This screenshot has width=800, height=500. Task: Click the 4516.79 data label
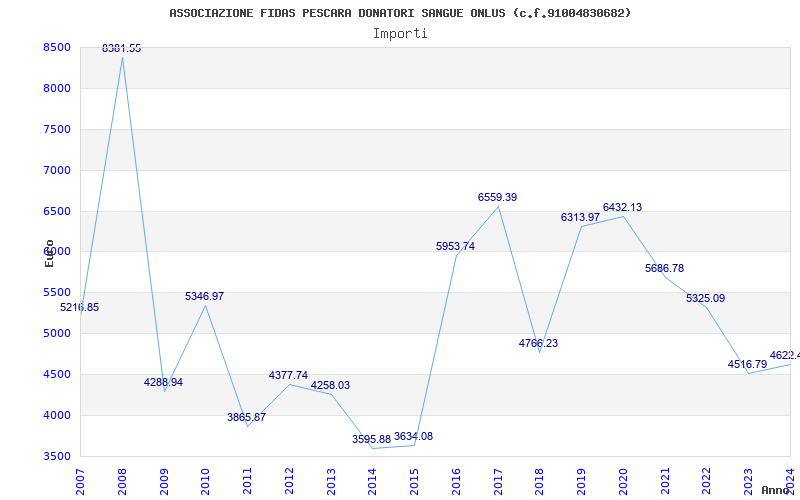coord(747,364)
